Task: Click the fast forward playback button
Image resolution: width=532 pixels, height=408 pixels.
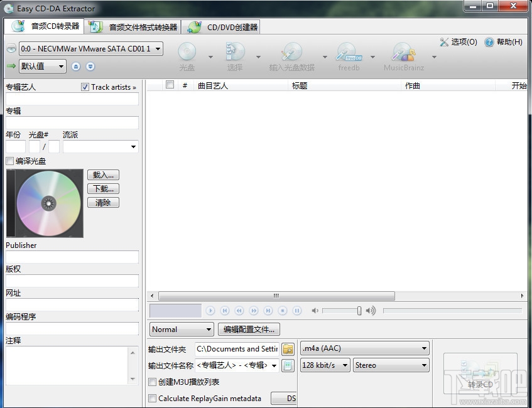Action: 254,310
